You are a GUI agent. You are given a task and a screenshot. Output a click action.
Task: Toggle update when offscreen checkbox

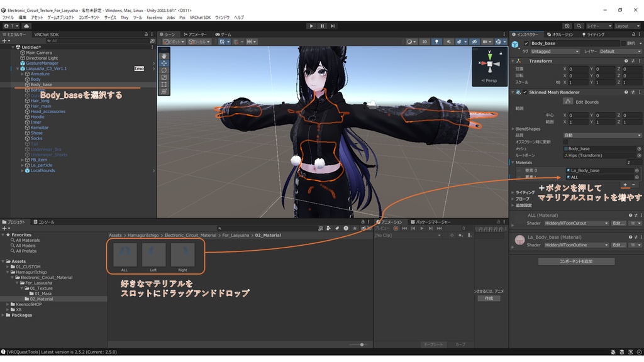[x=565, y=142]
